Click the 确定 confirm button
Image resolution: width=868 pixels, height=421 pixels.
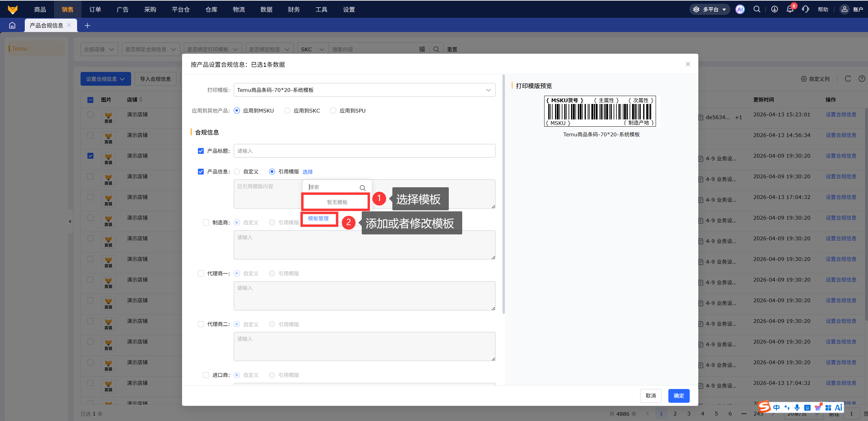point(679,396)
